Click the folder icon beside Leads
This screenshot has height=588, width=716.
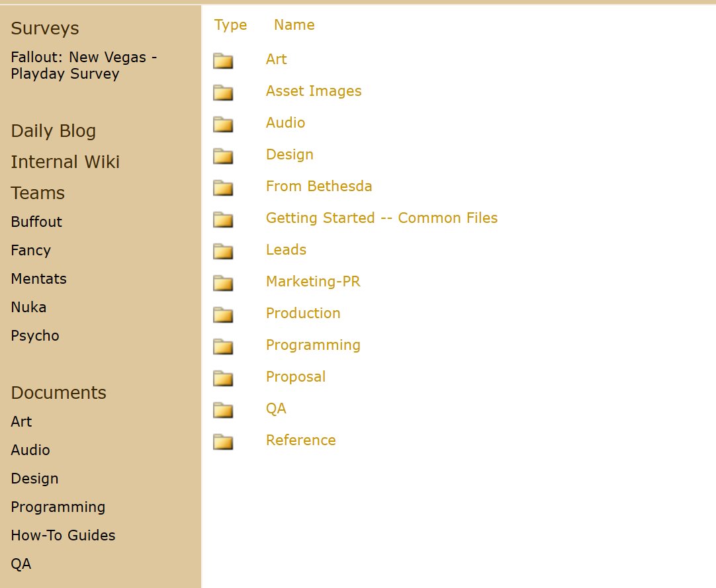pyautogui.click(x=223, y=251)
